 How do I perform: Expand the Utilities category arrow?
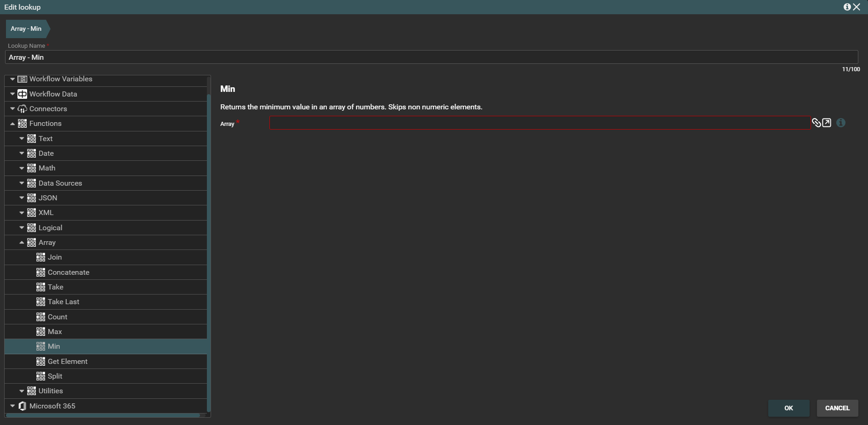(22, 391)
